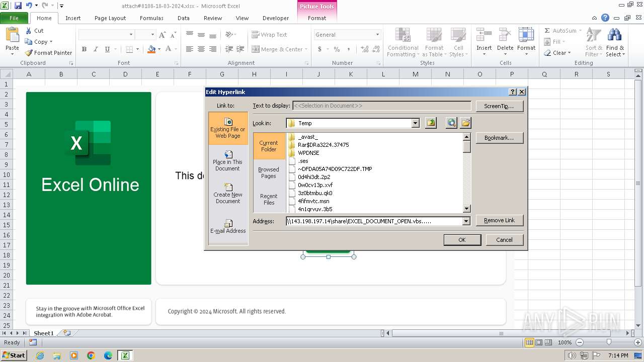Toggle Wrap Text option
Screen dimensions: 644x362
(x=270, y=35)
